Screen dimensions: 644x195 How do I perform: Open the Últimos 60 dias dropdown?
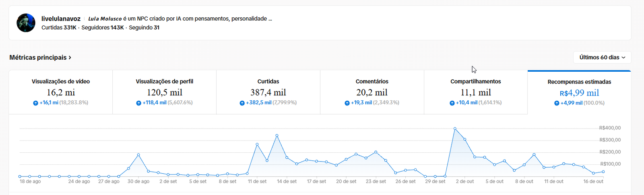pyautogui.click(x=602, y=57)
